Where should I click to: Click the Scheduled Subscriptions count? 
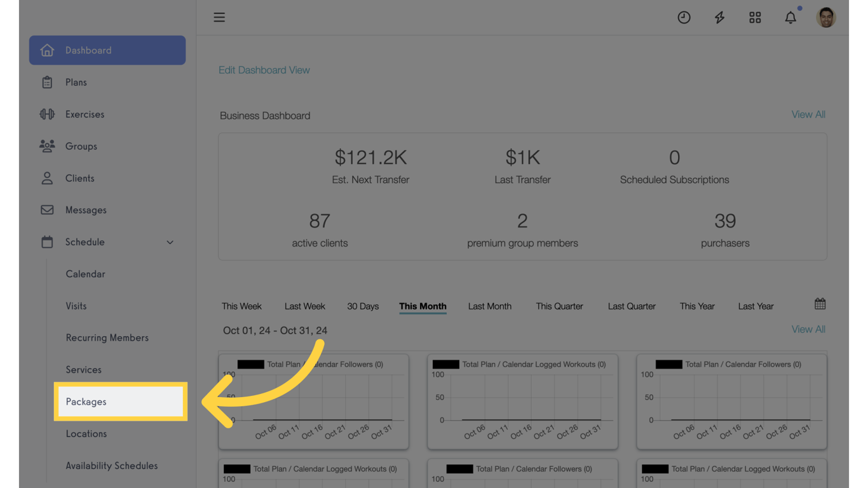tap(674, 157)
